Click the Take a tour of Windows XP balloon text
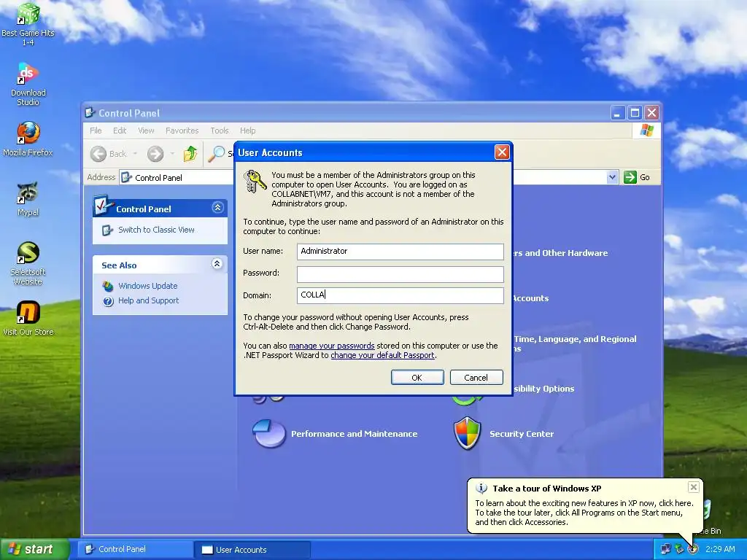The image size is (747, 560). coord(546,489)
